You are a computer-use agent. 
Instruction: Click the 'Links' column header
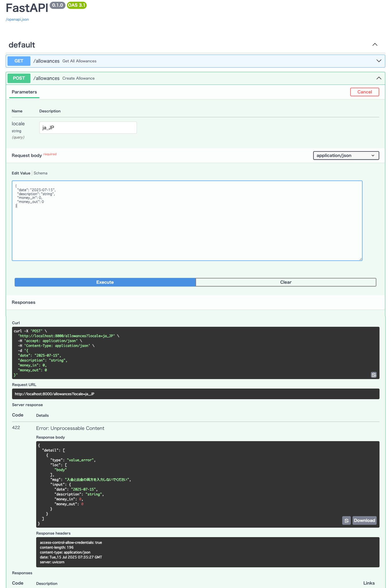[369, 583]
